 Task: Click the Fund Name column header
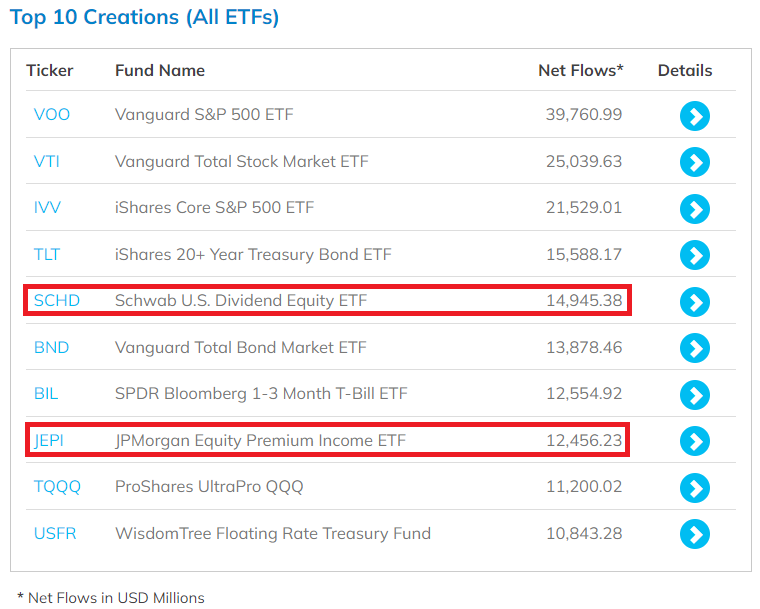[x=160, y=70]
